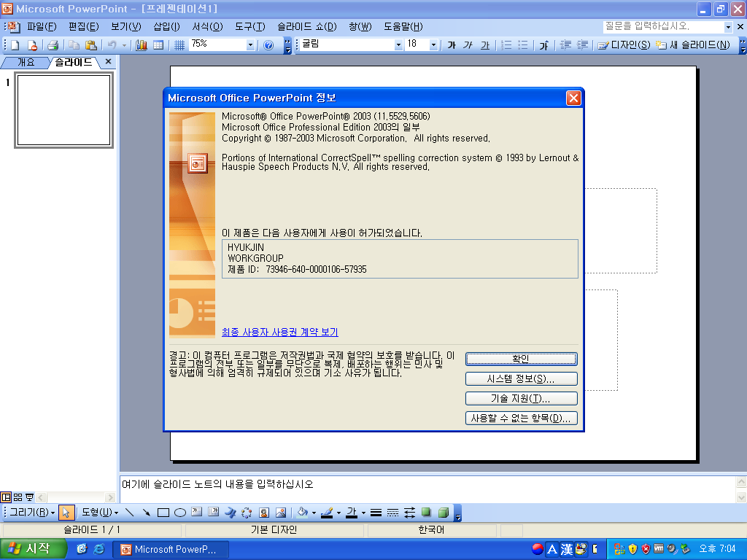Viewport: 747px width, 560px height.
Task: Open the font size 18 dropdown
Action: pos(433,45)
